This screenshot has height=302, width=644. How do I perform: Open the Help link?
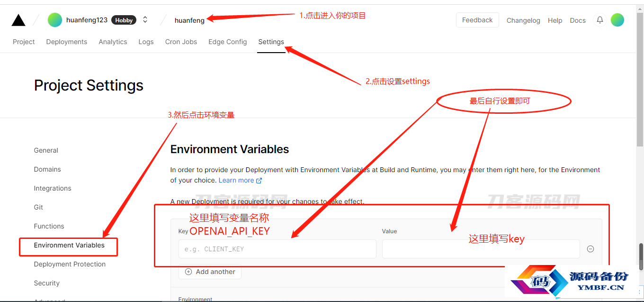click(555, 20)
